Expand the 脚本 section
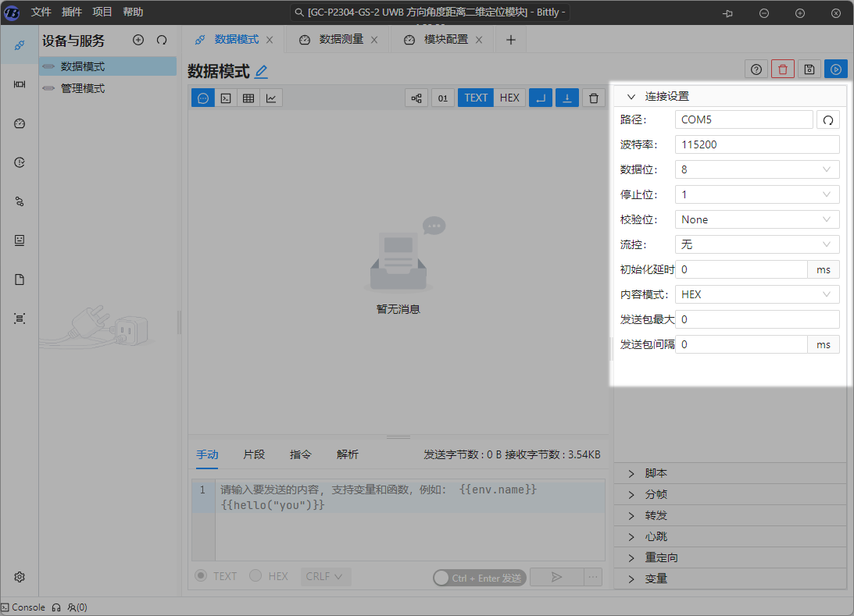Screen dimensions: 854x616 656,473
